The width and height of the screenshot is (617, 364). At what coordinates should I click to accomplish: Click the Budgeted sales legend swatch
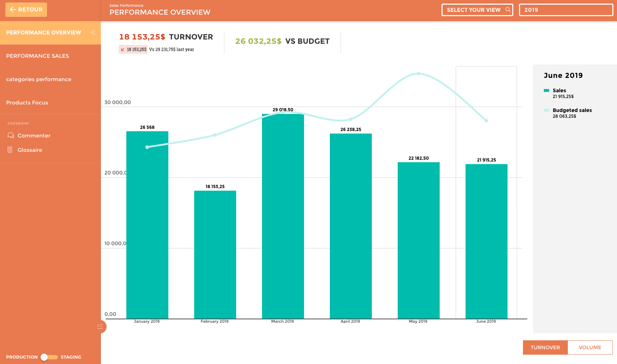(x=546, y=110)
